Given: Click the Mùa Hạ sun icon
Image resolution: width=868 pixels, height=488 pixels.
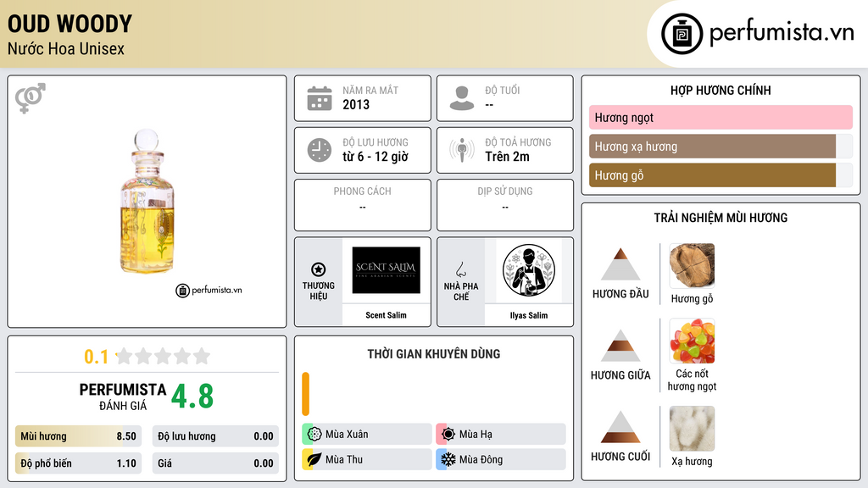Looking at the screenshot, I should [448, 434].
